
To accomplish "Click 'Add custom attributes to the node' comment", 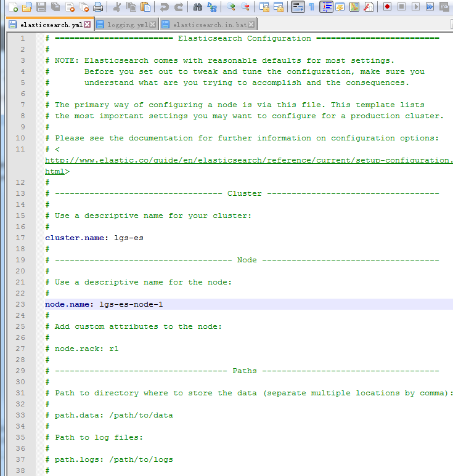I will tap(134, 326).
